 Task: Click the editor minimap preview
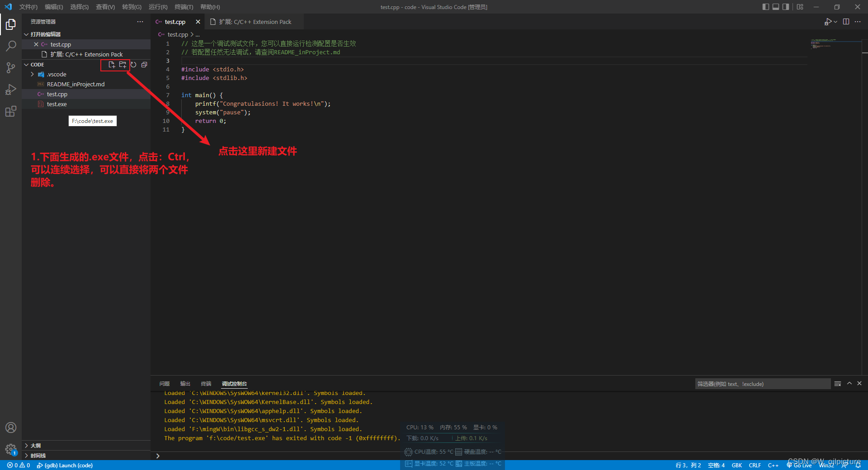(x=835, y=44)
